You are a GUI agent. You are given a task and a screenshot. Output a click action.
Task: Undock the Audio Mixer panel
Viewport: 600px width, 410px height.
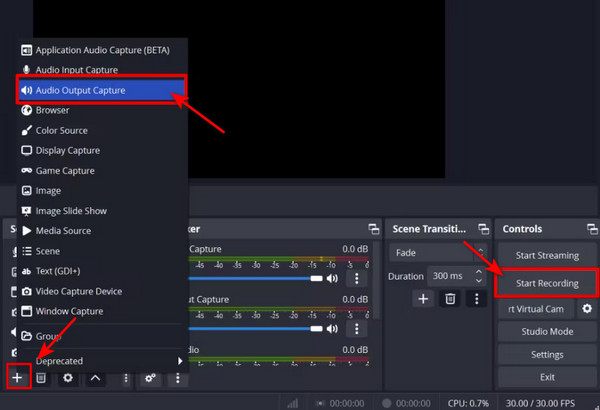tap(374, 229)
